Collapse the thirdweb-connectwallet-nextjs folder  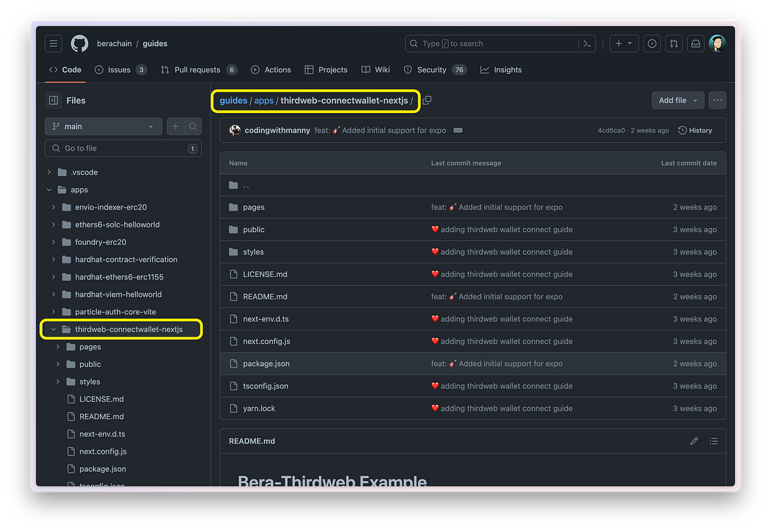(x=53, y=330)
